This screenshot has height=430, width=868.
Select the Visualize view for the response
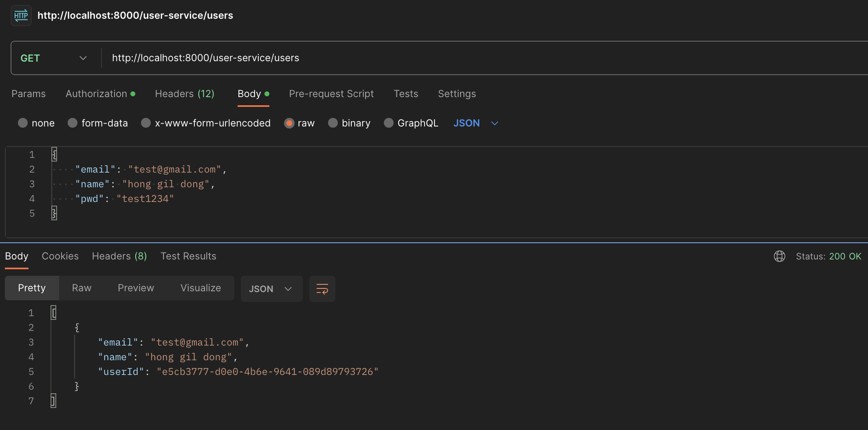[x=200, y=288]
